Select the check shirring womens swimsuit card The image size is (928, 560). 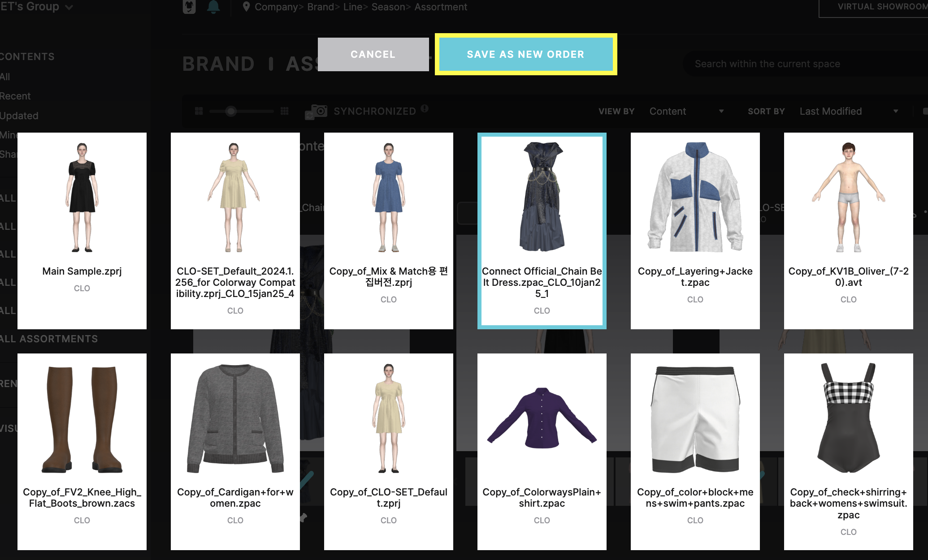pos(849,452)
